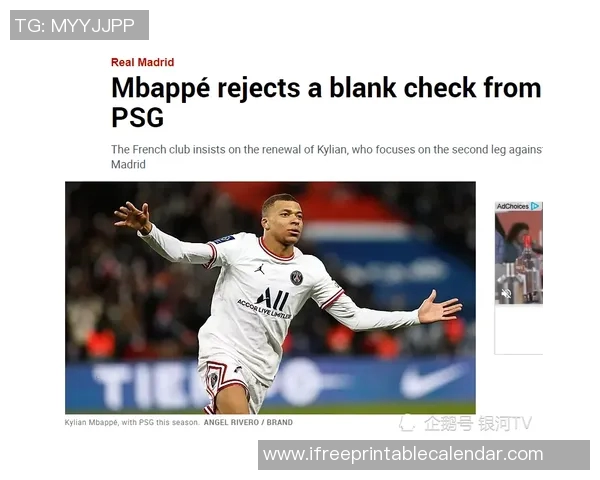The height and width of the screenshot is (480, 600).
Task: Click the AdChoices triangle icon
Action: [535, 206]
